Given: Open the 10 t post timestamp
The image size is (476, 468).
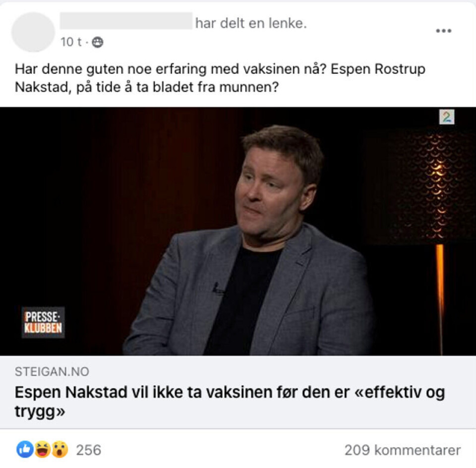Looking at the screenshot, I should pos(71,42).
